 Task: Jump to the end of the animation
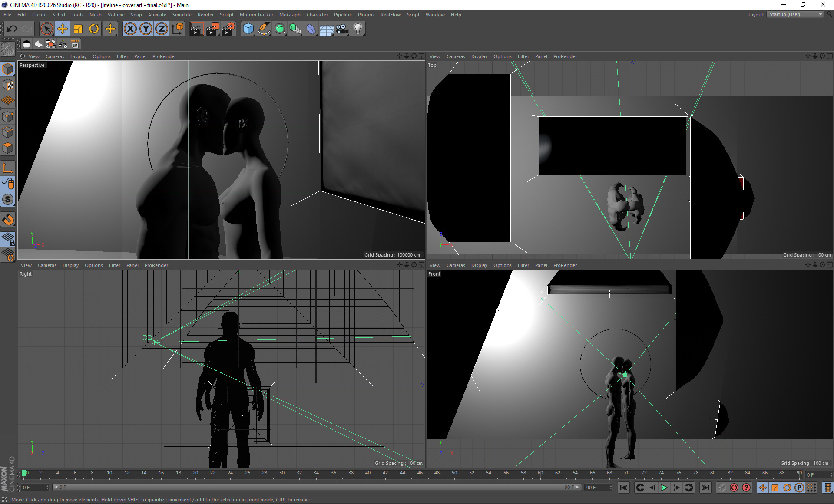tap(705, 488)
